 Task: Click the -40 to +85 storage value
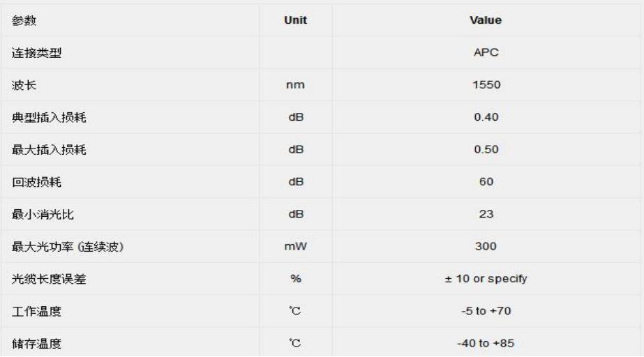[486, 343]
